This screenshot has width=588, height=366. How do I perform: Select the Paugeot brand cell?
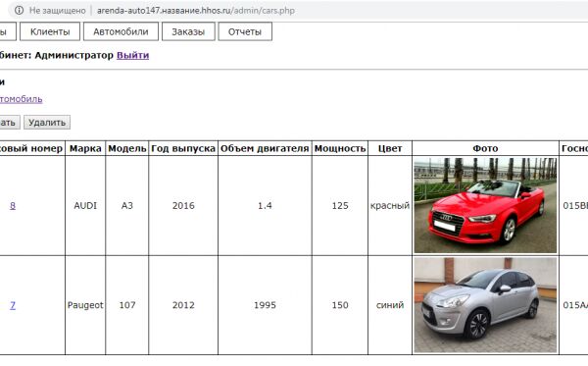pyautogui.click(x=85, y=305)
